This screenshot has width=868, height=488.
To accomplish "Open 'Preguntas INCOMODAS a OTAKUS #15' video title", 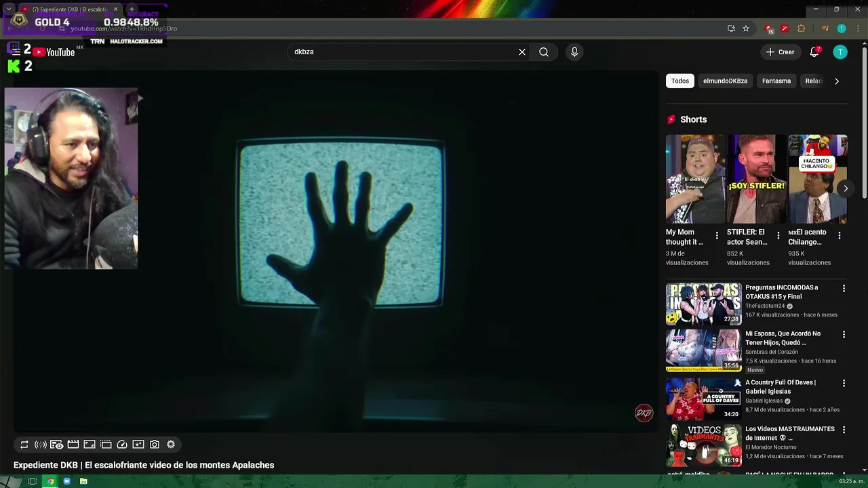I will coord(782,292).
